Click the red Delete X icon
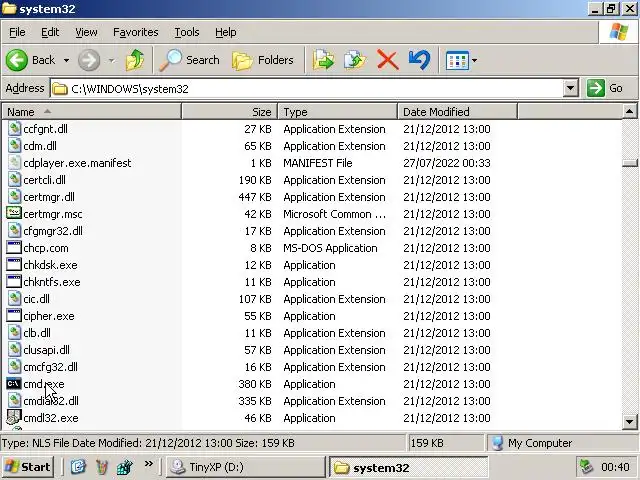Screen dimensions: 640x480 pyautogui.click(x=387, y=60)
